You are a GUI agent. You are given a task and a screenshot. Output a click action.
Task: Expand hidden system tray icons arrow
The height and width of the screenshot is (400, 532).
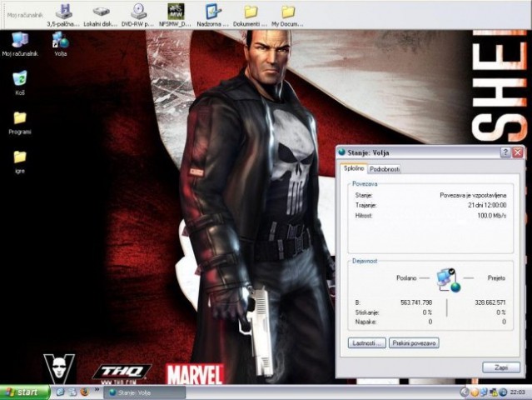point(464,392)
